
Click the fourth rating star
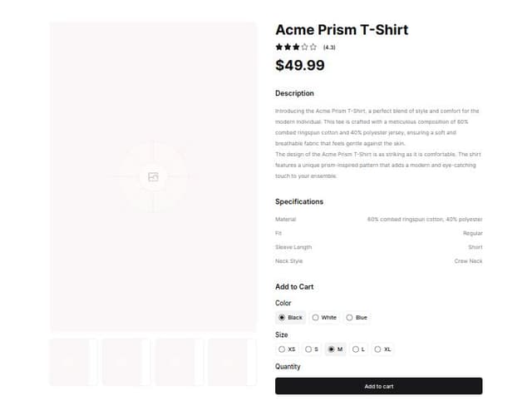point(304,47)
